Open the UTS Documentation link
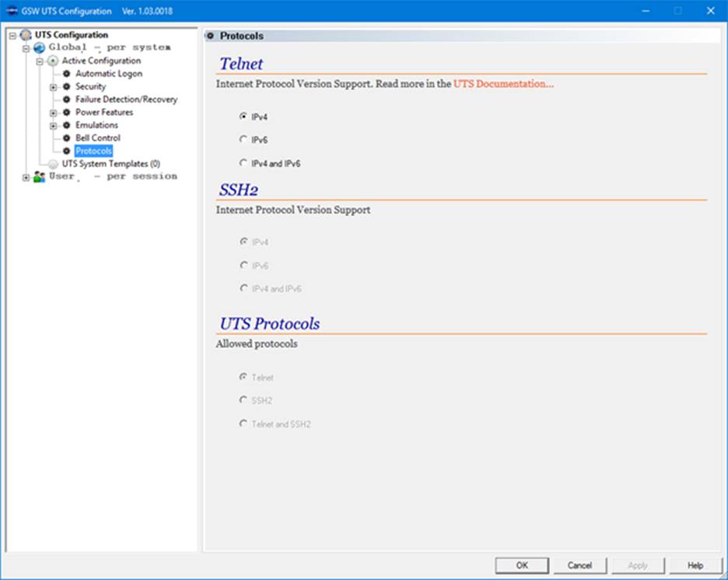The width and height of the screenshot is (728, 580). 503,84
